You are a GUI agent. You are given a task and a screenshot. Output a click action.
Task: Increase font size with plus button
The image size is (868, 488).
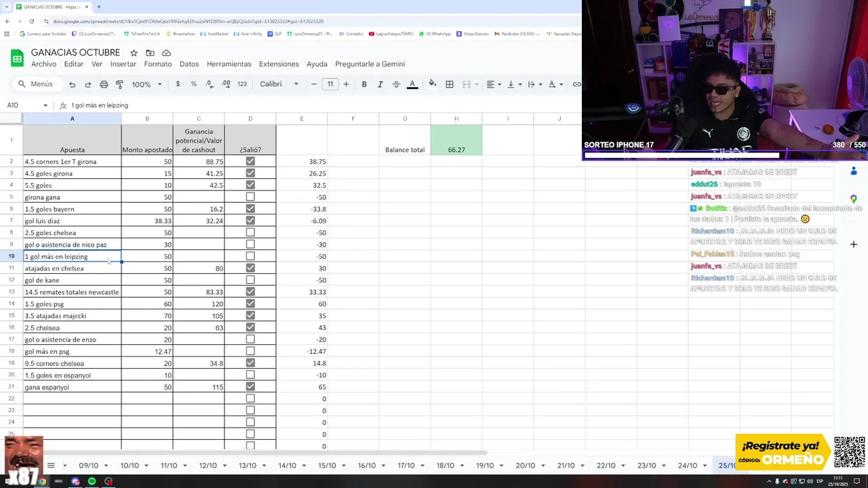pos(346,84)
